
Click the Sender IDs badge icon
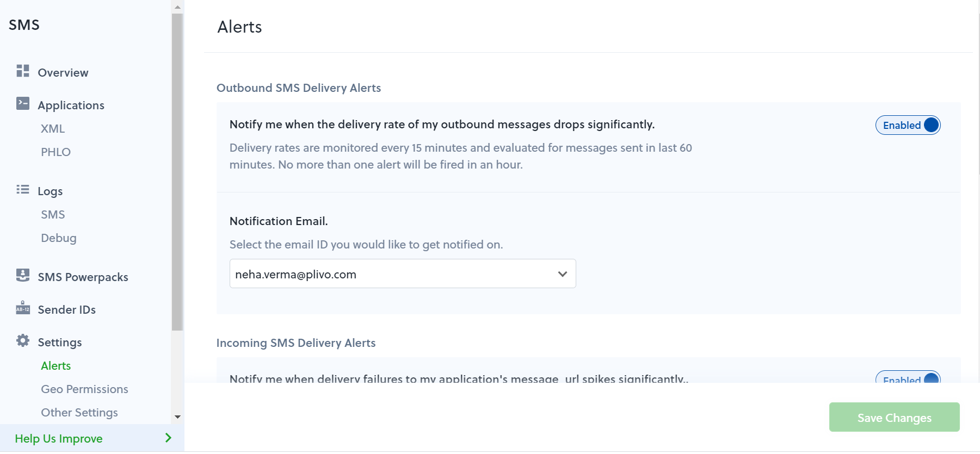23,308
